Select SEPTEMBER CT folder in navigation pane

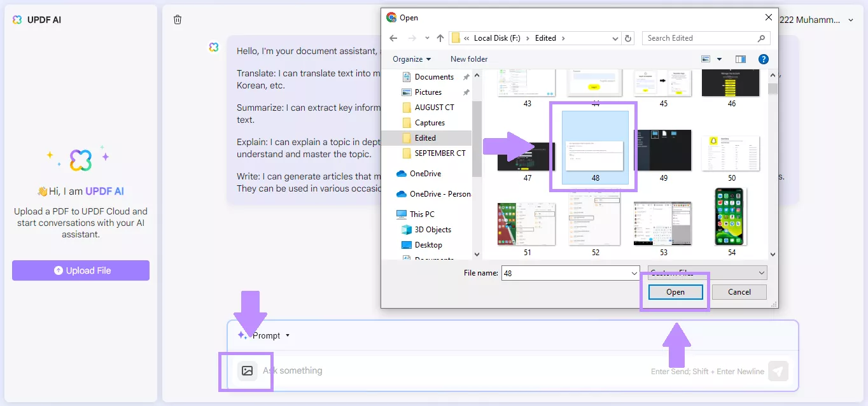pos(440,153)
